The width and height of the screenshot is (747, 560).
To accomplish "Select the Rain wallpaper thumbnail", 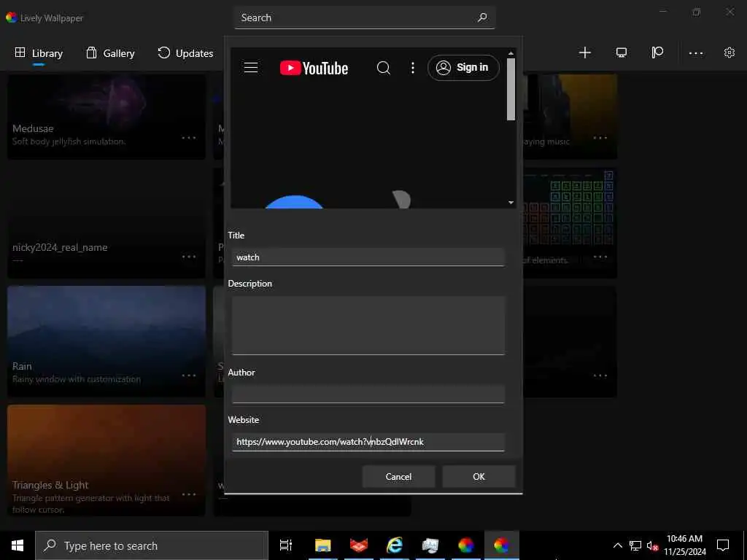I will tap(107, 341).
